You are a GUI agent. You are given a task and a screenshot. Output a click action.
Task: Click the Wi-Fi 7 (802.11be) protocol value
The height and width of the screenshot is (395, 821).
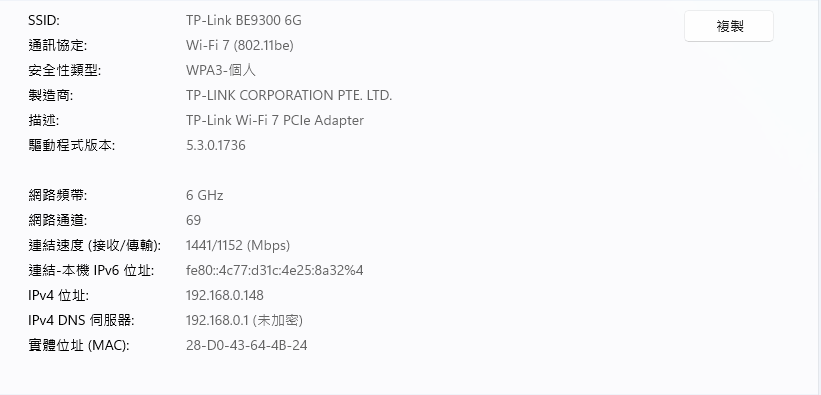click(x=240, y=46)
